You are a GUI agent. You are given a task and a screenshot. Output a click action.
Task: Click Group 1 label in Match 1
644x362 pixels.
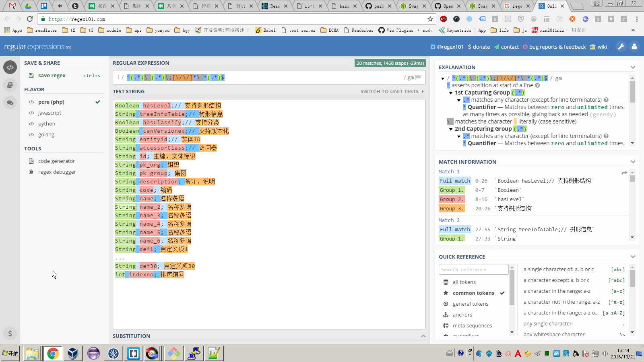pos(452,190)
